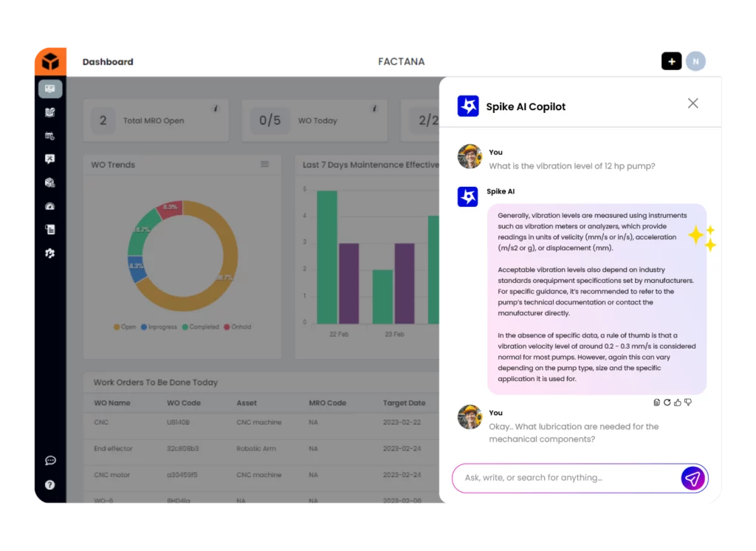This screenshot has width=756, height=551.
Task: Open the gauge meter icon in sidebar
Action: click(50, 206)
